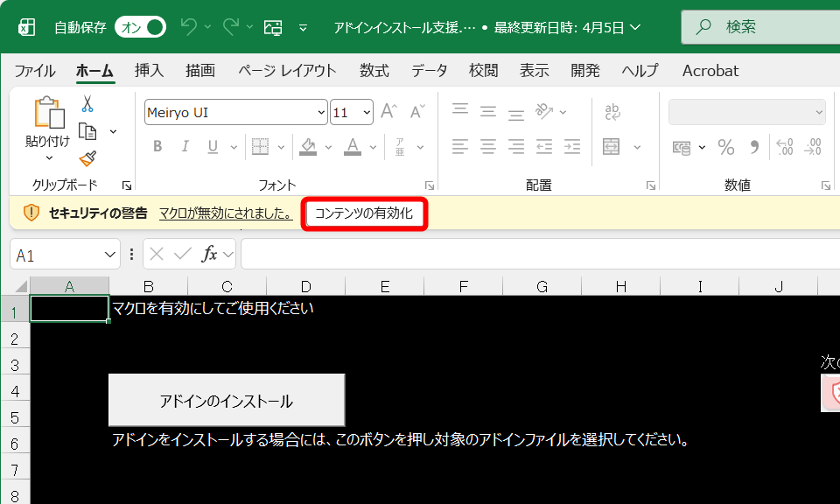Click the Decrease Font Size icon

[x=417, y=111]
